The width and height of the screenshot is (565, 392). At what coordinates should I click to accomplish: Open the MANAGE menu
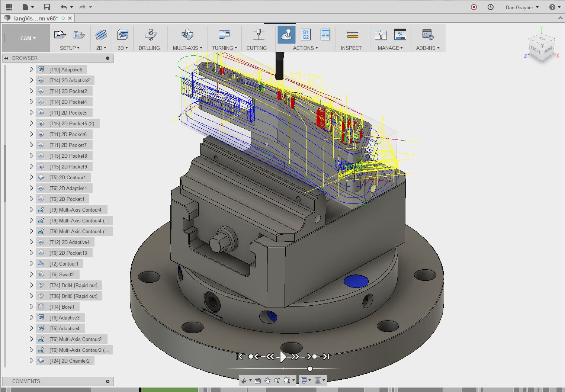pos(390,48)
